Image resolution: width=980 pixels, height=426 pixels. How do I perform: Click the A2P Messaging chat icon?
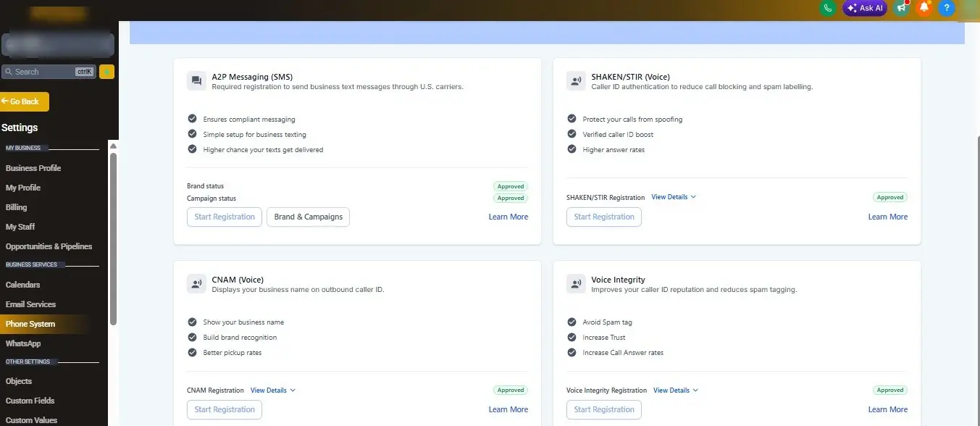[x=196, y=81]
